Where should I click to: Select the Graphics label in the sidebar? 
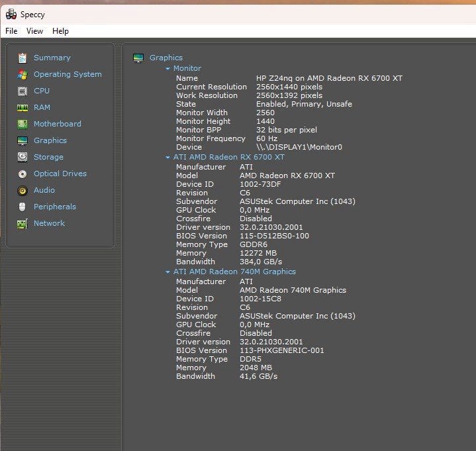coord(50,140)
